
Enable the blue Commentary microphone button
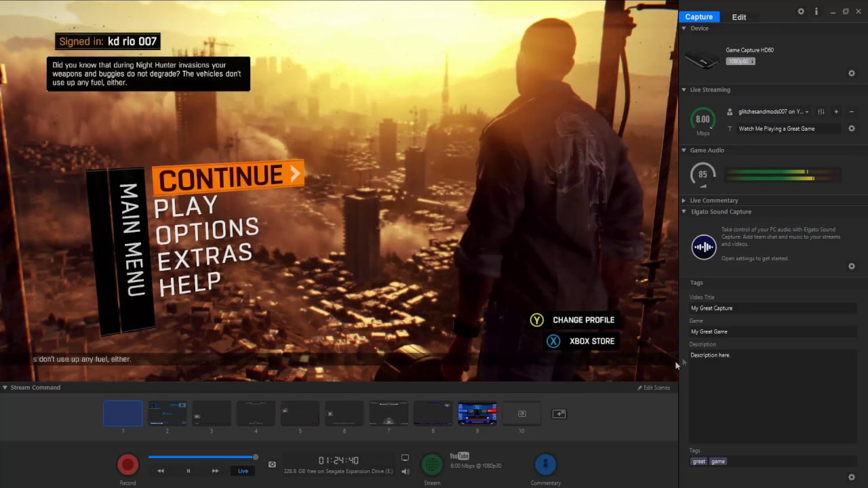coord(545,464)
